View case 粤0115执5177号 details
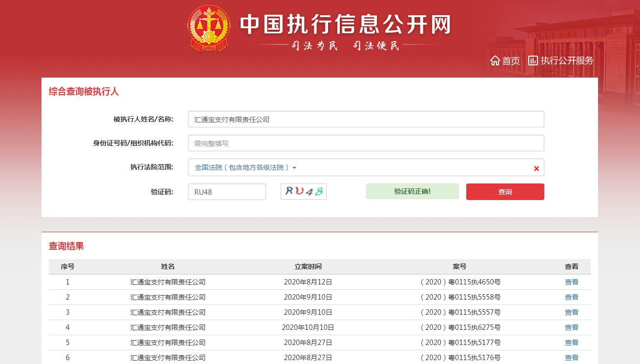 coord(571,343)
